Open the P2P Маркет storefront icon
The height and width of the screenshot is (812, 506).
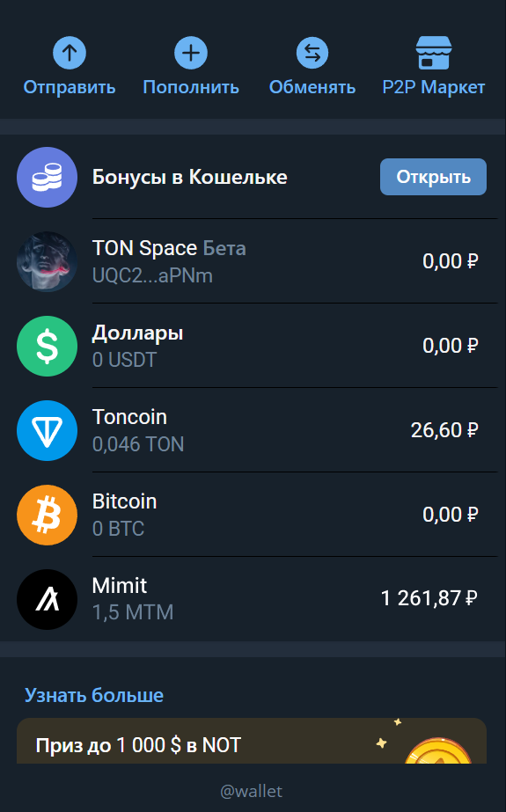click(x=434, y=53)
